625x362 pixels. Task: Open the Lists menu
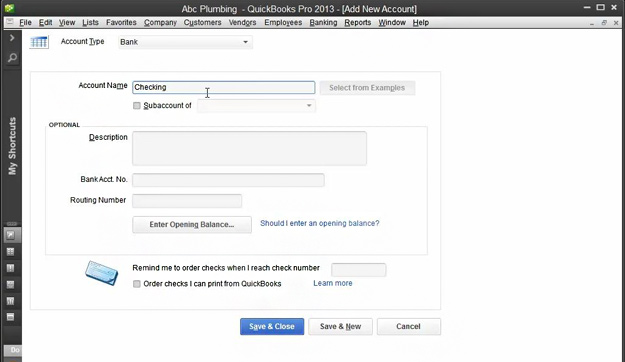90,22
